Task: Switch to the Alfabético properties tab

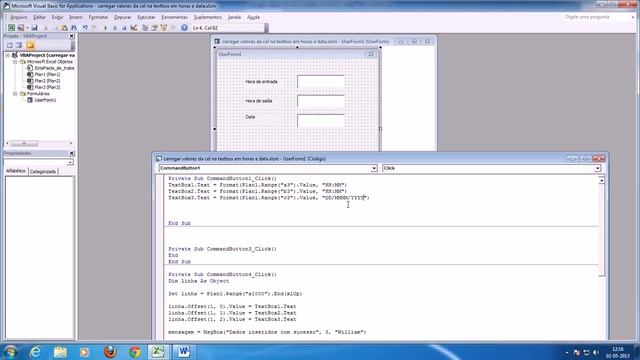Action: (16, 171)
